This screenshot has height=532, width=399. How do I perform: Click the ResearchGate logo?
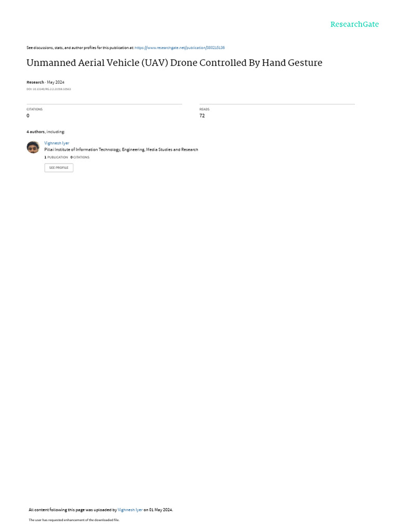coord(354,24)
